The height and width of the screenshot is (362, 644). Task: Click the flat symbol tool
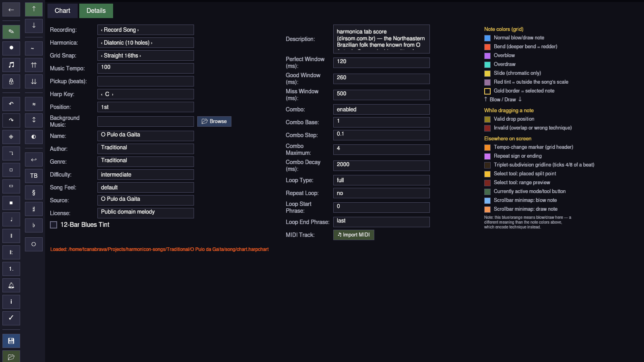(x=34, y=225)
